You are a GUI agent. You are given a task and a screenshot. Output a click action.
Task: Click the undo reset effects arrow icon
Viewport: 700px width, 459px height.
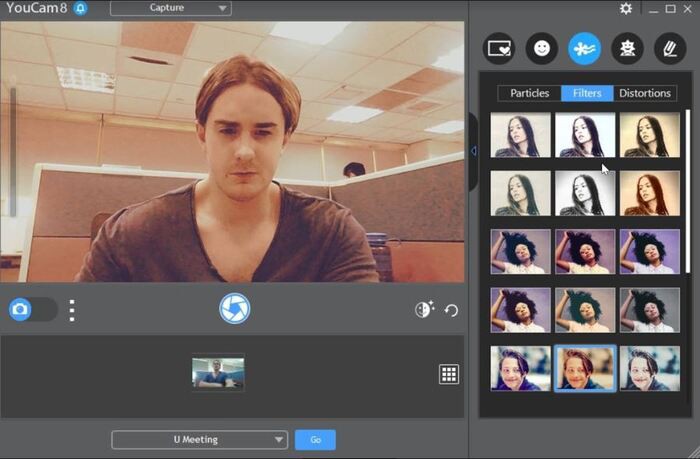coord(451,310)
